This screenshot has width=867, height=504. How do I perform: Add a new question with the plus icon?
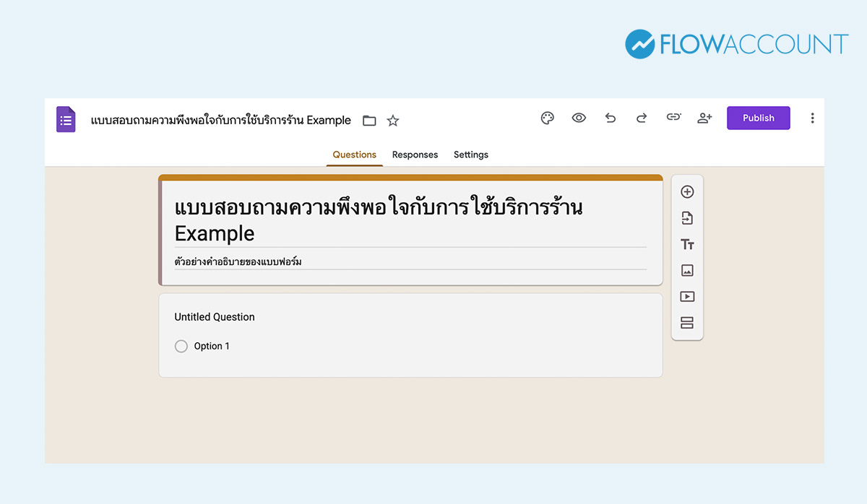pos(687,191)
